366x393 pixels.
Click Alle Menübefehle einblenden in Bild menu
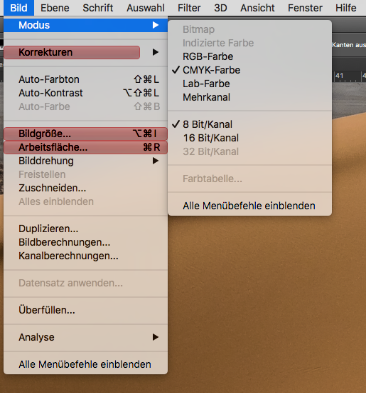click(x=86, y=364)
